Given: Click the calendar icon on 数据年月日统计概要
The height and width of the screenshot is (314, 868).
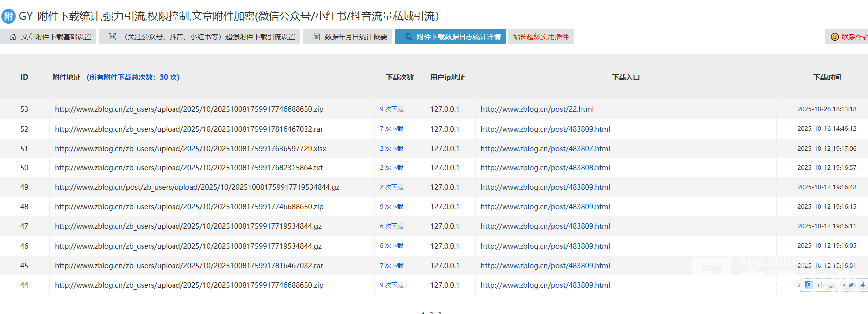Looking at the screenshot, I should point(316,37).
